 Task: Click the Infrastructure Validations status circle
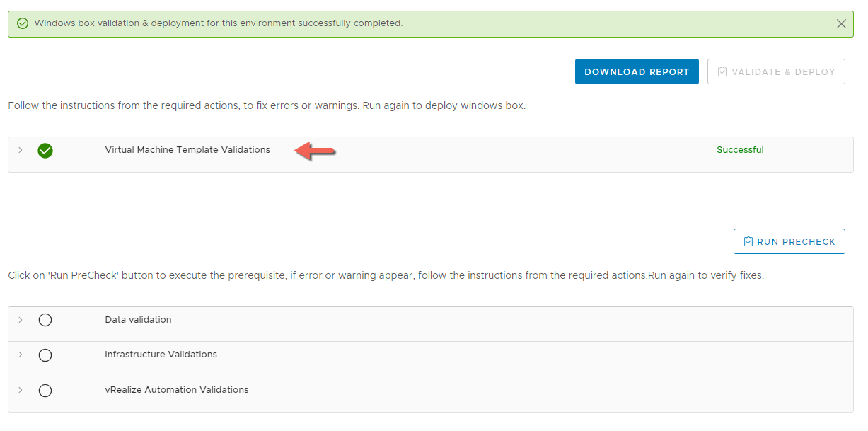(x=45, y=355)
